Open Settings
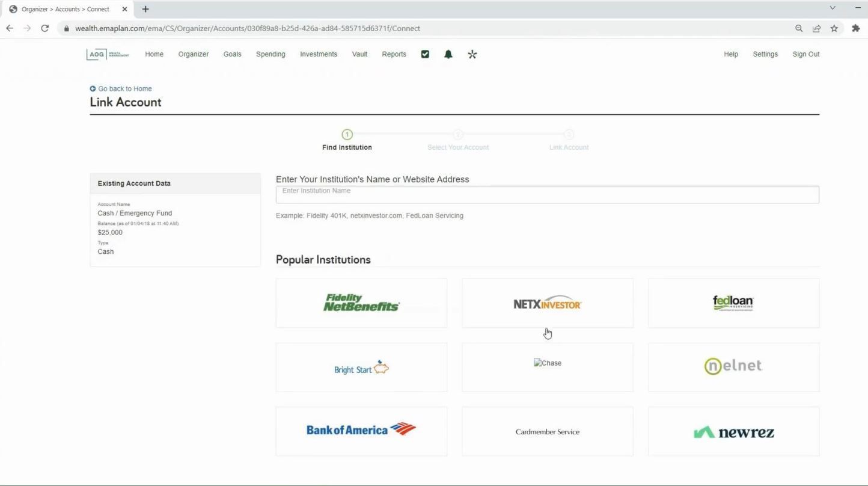This screenshot has width=868, height=486. click(x=765, y=54)
